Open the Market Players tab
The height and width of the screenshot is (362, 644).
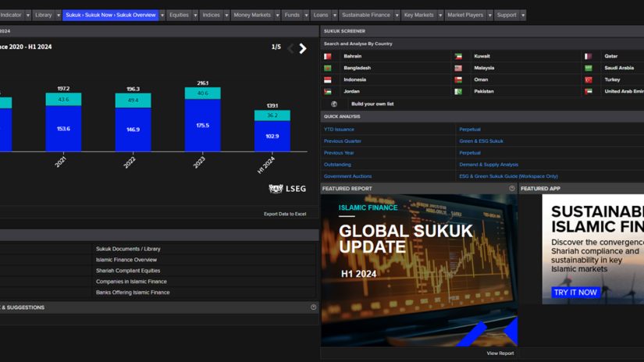click(465, 15)
